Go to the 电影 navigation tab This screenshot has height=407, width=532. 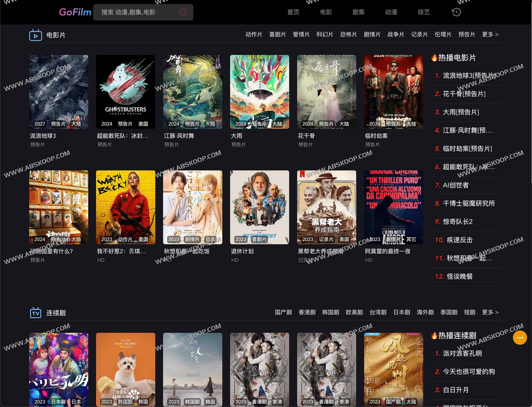(x=326, y=12)
